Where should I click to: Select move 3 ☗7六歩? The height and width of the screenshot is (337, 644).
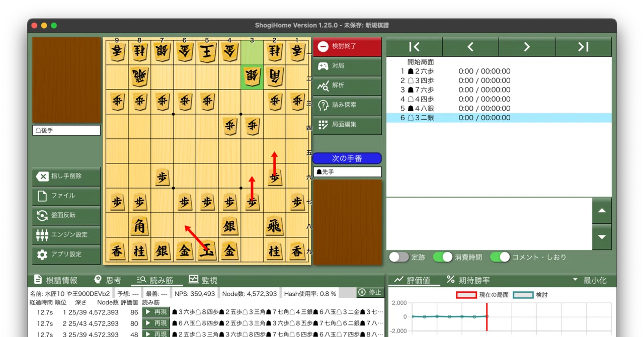point(499,90)
